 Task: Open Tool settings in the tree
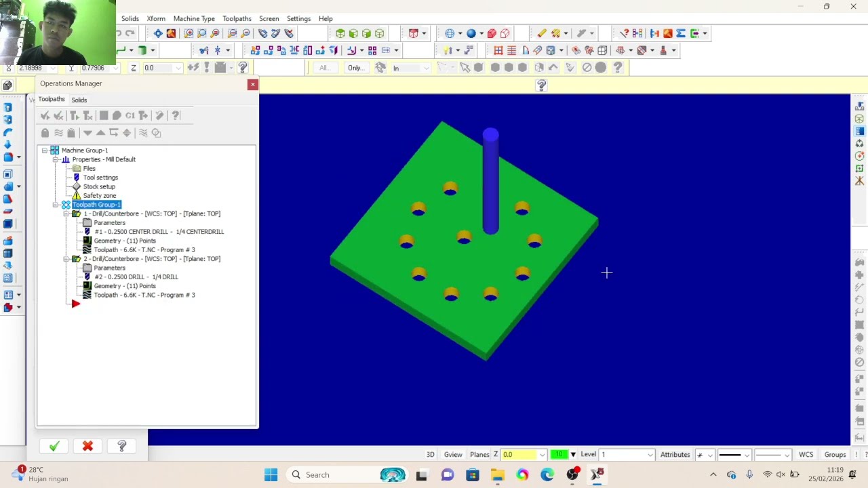(x=100, y=178)
